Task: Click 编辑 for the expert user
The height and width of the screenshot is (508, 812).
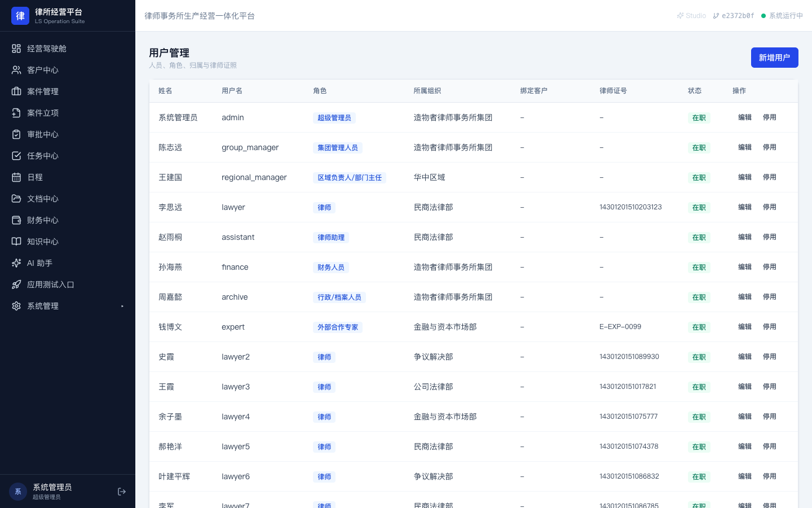Action: point(745,327)
